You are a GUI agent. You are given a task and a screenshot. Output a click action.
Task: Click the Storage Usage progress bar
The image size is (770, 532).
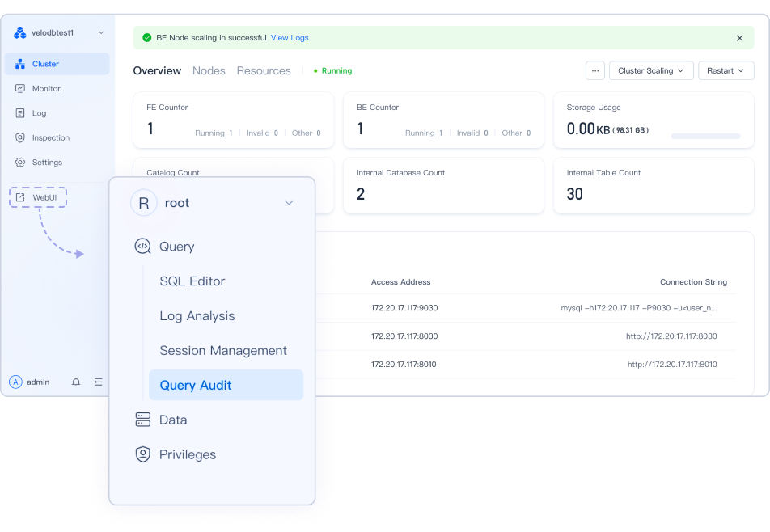705,136
